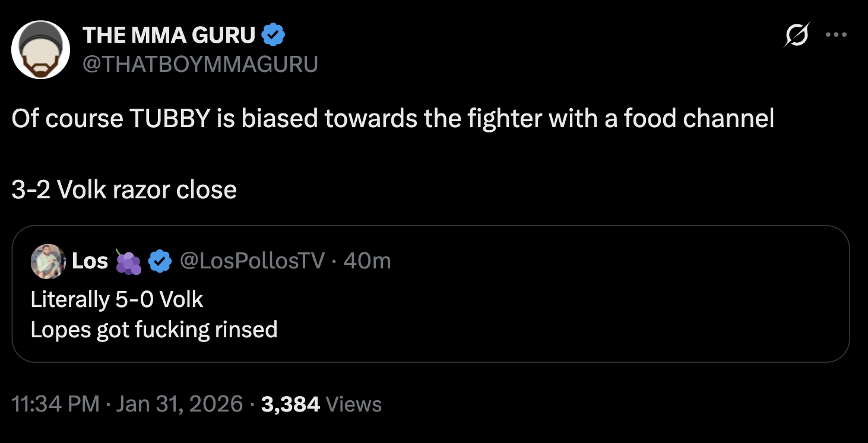868x443 pixels.
Task: Open the @LosPollosTV handle
Action: [x=252, y=261]
